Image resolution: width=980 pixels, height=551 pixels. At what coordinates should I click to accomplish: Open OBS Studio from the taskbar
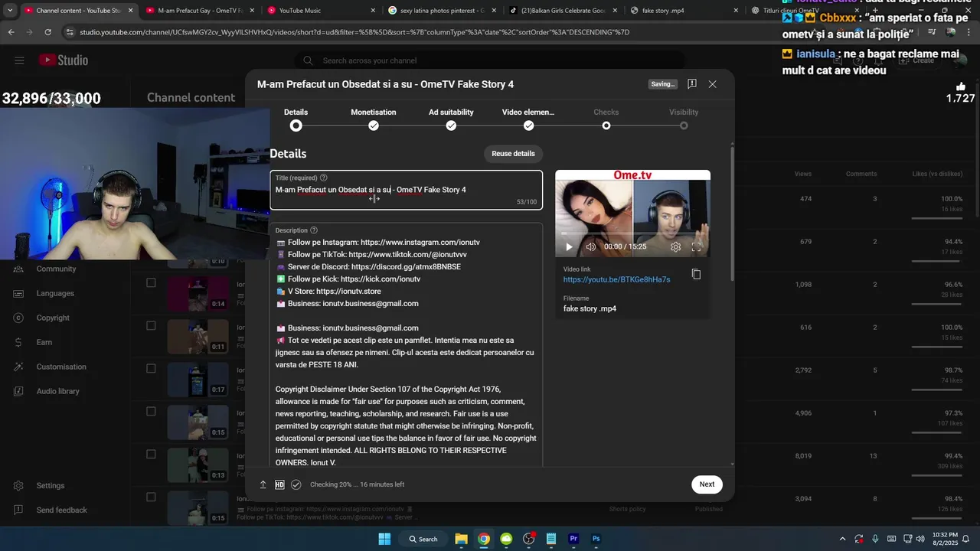[528, 539]
